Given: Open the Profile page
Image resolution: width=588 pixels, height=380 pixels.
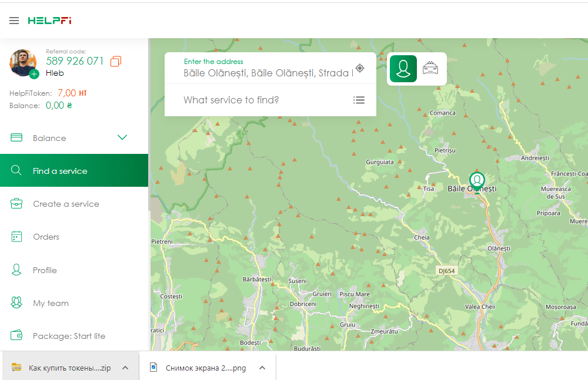Looking at the screenshot, I should tap(45, 270).
